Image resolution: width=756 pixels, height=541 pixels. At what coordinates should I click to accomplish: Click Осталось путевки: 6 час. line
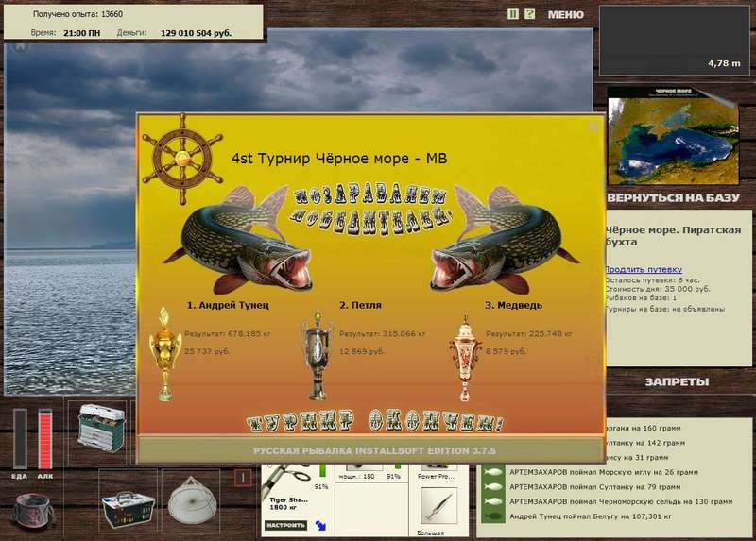coord(652,279)
